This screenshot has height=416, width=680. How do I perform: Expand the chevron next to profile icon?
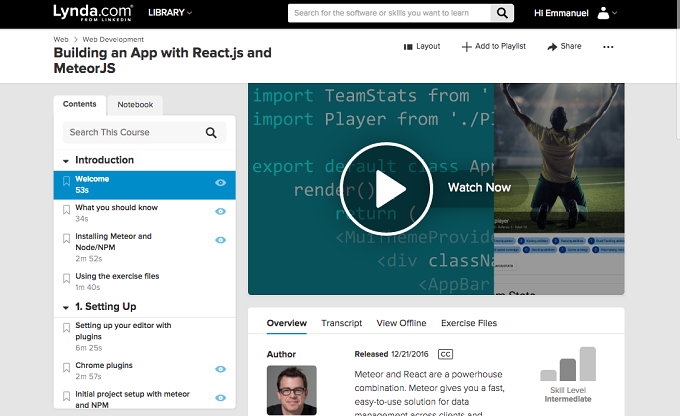pos(614,13)
